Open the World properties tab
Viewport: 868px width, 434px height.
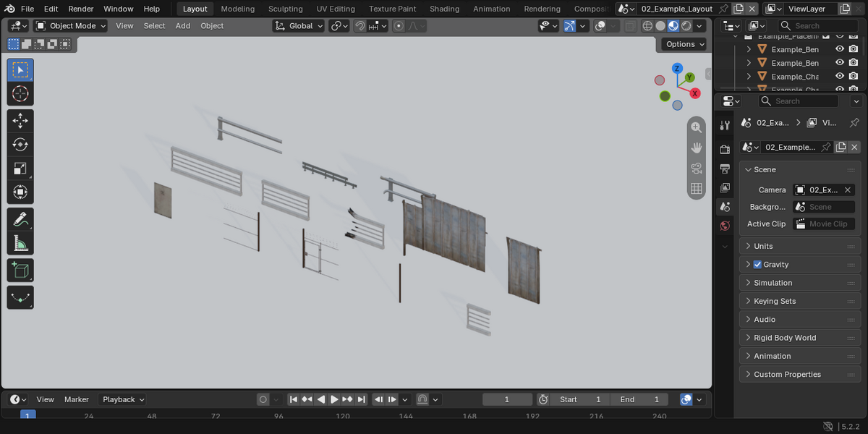(x=725, y=226)
